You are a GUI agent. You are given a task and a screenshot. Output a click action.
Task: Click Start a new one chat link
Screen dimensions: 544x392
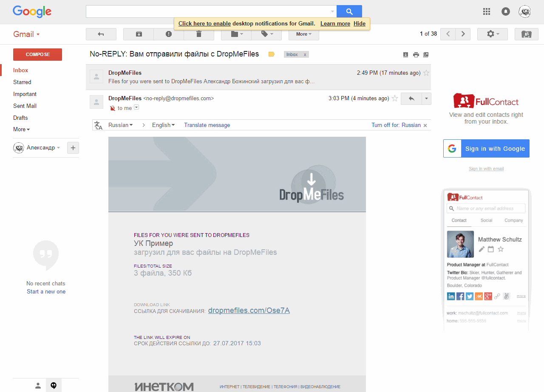(x=46, y=291)
